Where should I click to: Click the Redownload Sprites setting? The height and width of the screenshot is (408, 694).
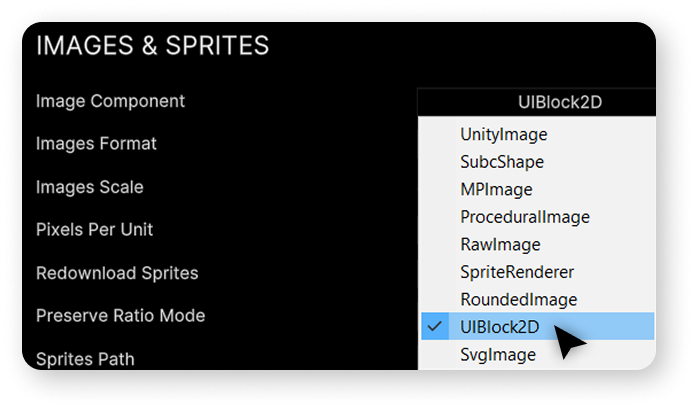117,273
